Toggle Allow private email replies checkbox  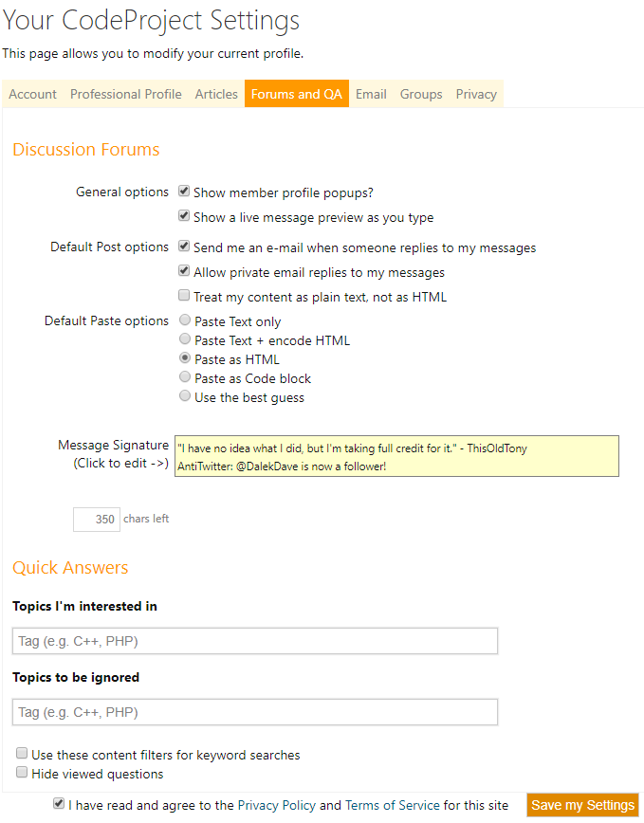tap(184, 271)
